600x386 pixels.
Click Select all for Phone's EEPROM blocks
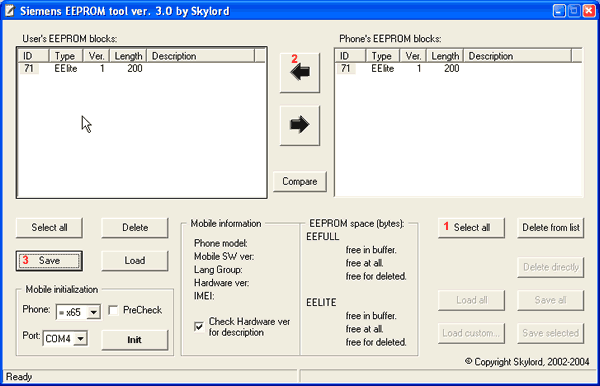tap(471, 228)
